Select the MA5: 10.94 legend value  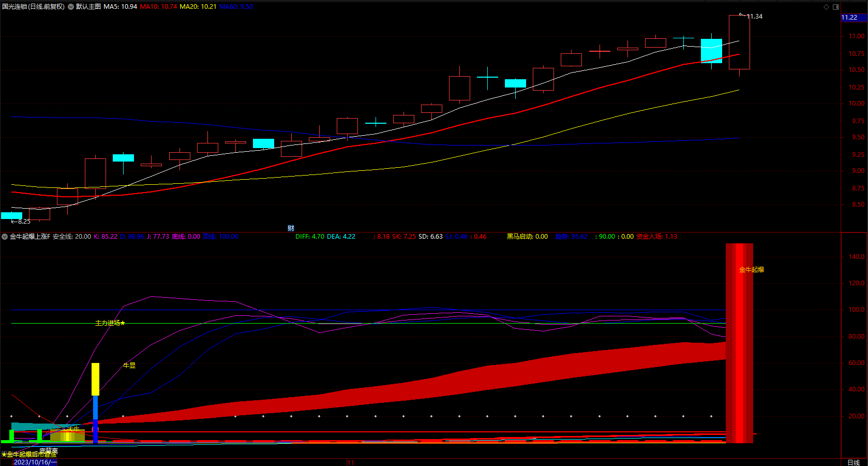pos(121,7)
